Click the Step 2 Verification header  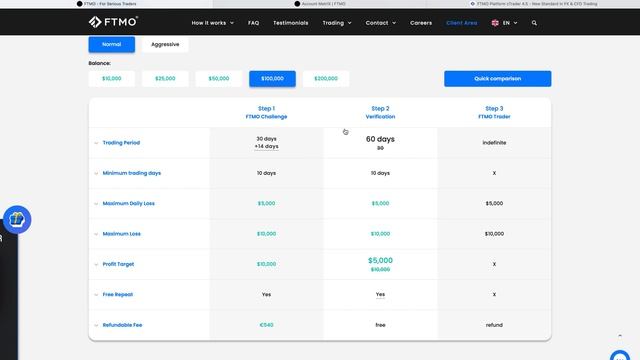click(380, 112)
